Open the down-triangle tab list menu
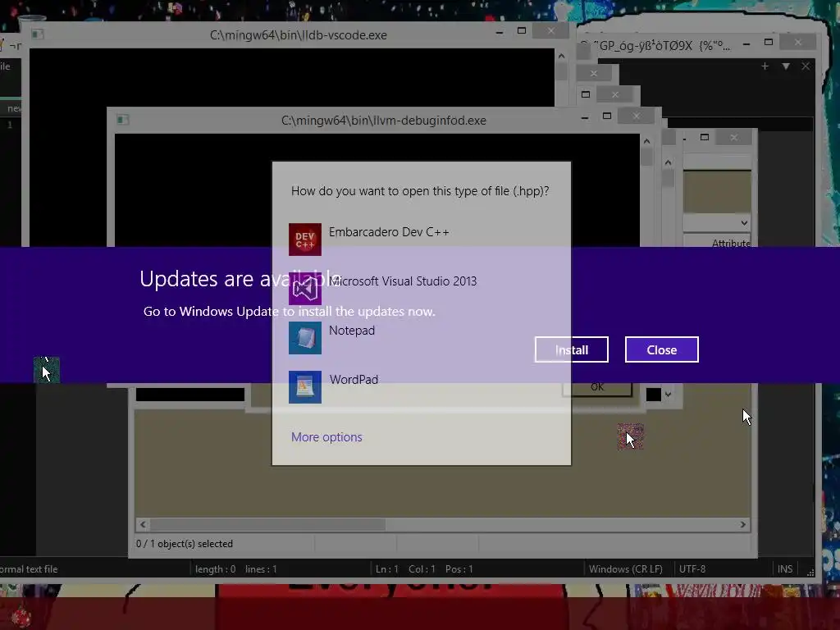Screen dimensions: 840x630 786,66
